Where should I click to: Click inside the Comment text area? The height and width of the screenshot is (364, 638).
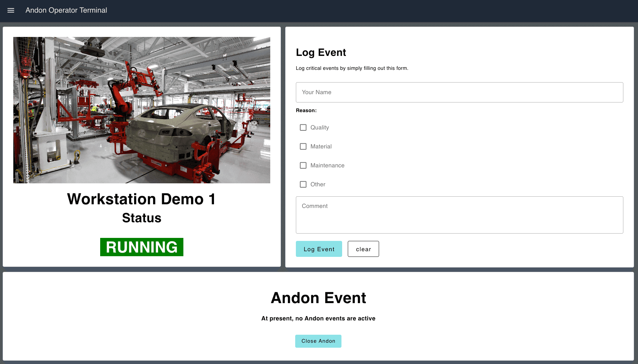click(459, 215)
